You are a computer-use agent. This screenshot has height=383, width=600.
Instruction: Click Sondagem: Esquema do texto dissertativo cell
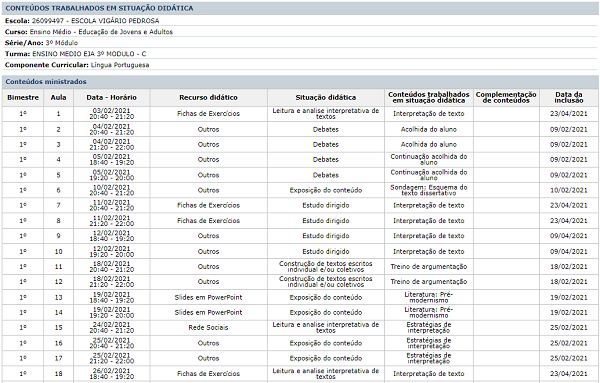click(429, 190)
